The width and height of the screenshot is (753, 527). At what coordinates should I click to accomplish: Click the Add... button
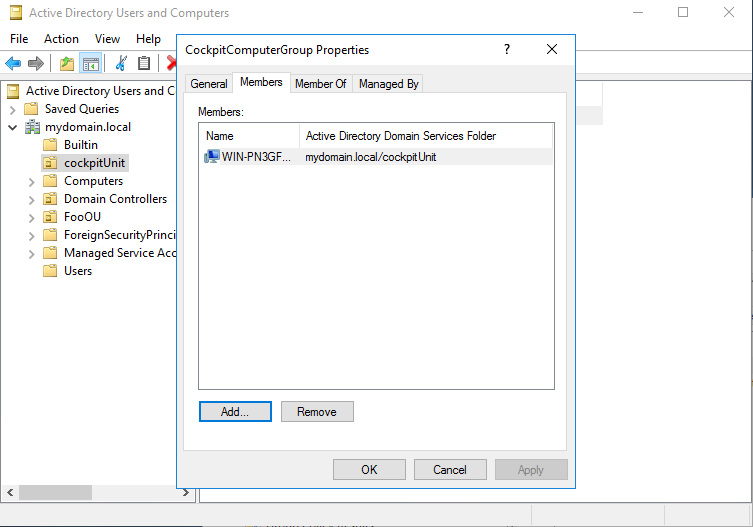[x=235, y=412]
